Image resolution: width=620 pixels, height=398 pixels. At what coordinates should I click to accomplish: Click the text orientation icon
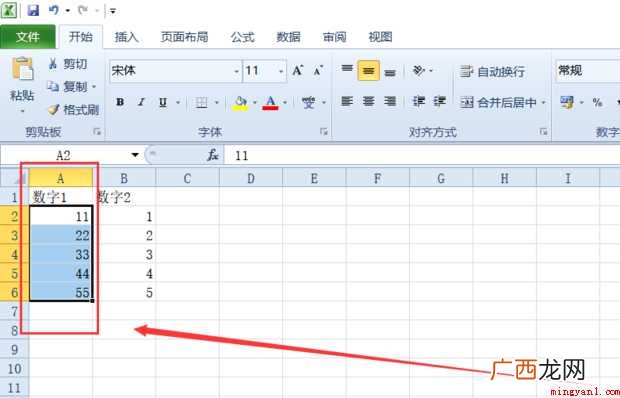[x=418, y=71]
